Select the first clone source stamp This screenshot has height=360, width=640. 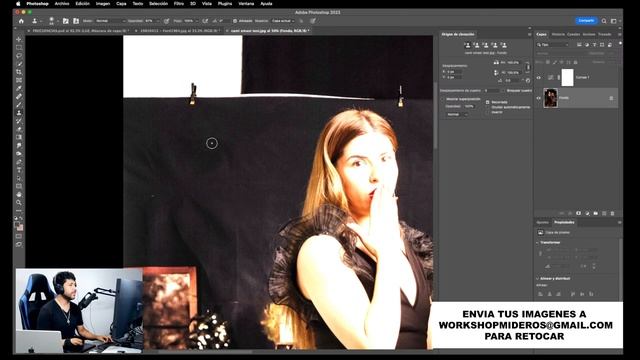[x=468, y=45]
